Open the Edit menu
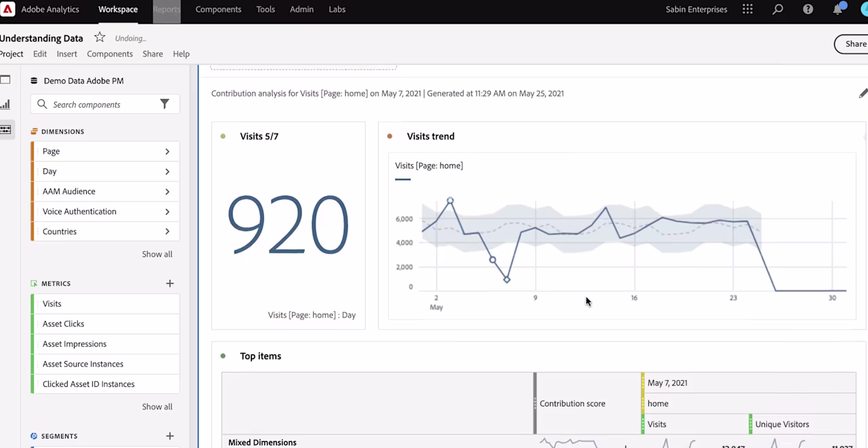 tap(40, 54)
